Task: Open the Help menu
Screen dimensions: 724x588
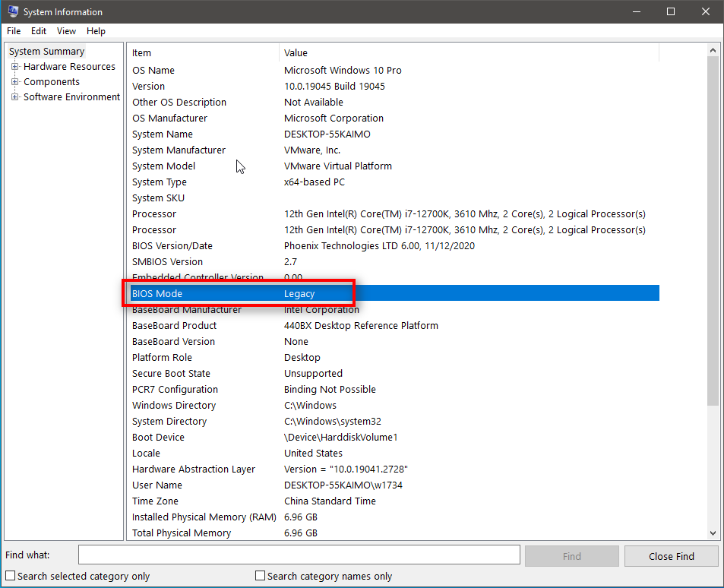Action: 96,31
